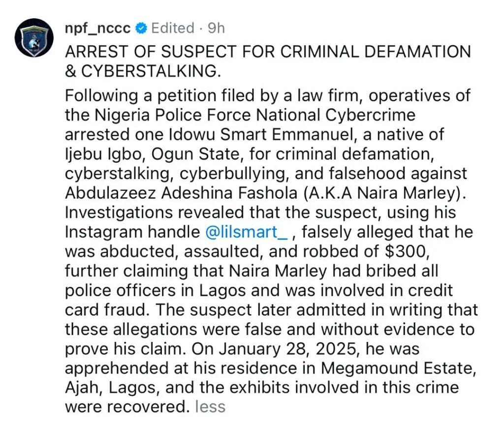
Task: Collapse the caption using less
Action: (x=210, y=406)
